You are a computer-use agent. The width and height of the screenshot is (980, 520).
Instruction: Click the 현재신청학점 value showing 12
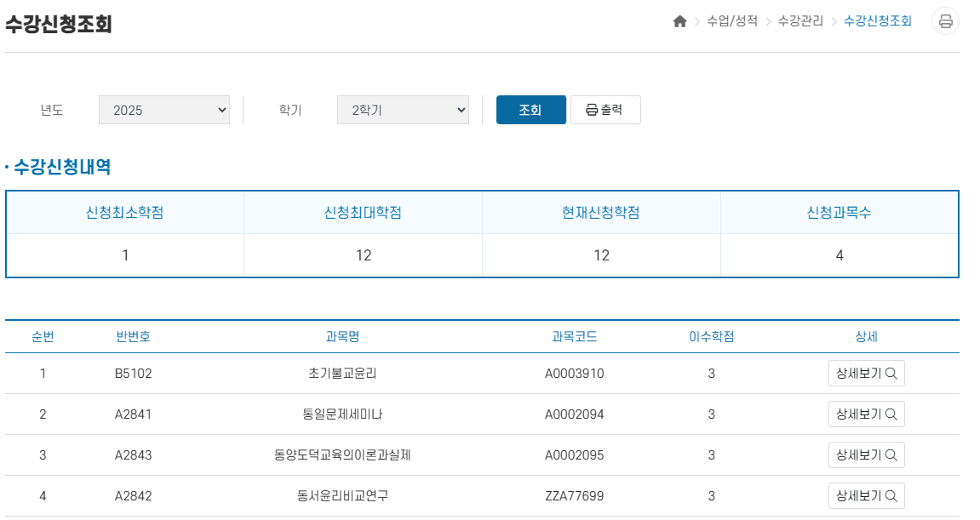(x=602, y=254)
